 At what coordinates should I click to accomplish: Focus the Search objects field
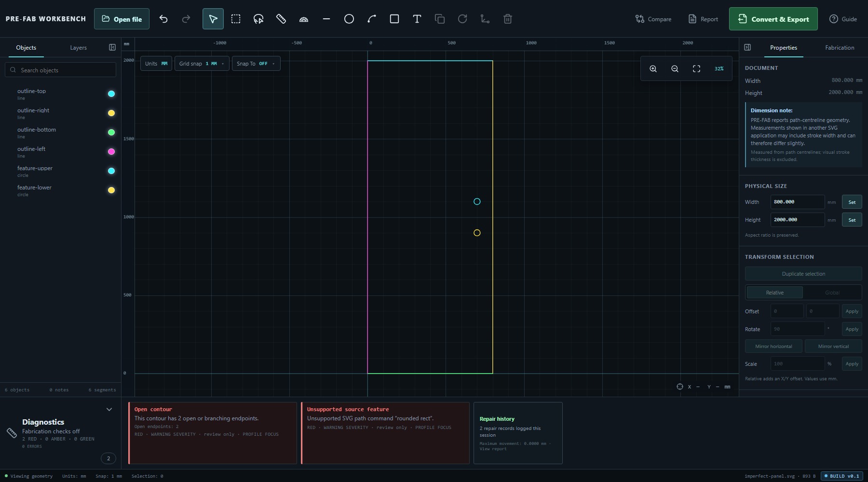point(61,70)
